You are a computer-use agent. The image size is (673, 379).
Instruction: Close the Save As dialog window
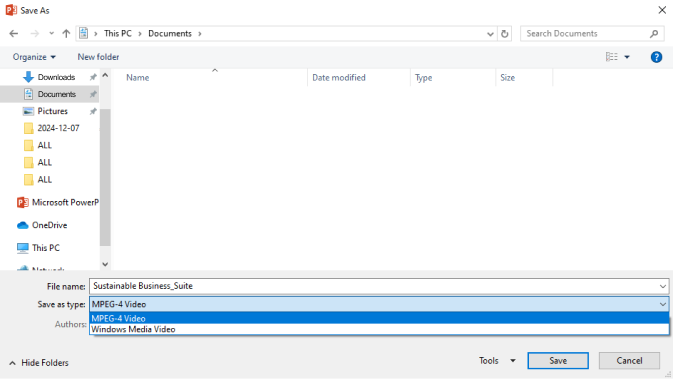(x=662, y=10)
